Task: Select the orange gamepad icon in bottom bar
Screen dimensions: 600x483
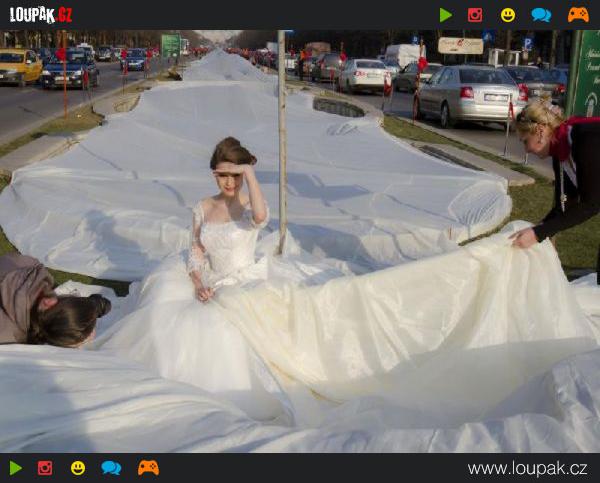Action: [x=148, y=468]
